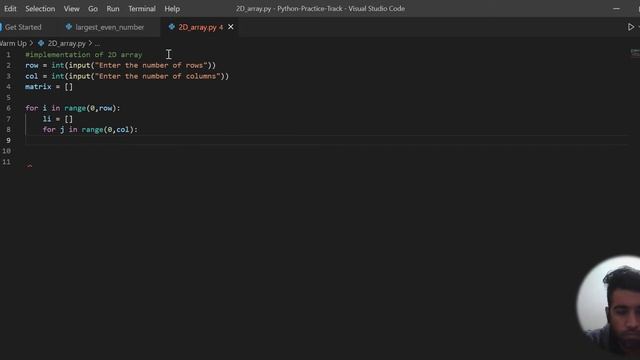Click line number 8 in the gutter
This screenshot has height=360, width=640.
tap(8, 130)
